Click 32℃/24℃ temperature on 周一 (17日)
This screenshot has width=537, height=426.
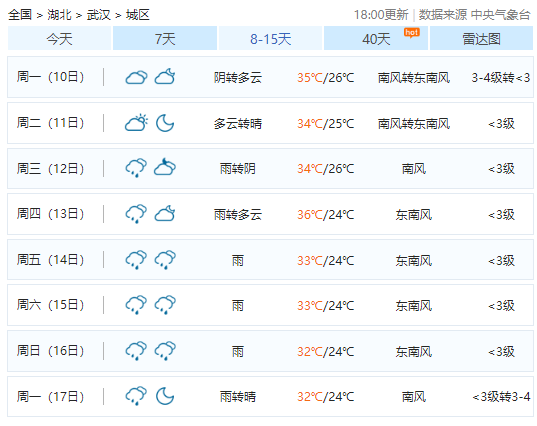click(325, 397)
